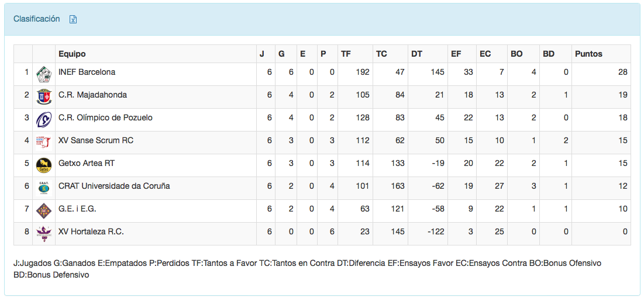The height and width of the screenshot is (301, 644).
Task: Click the TF column header
Action: click(346, 54)
